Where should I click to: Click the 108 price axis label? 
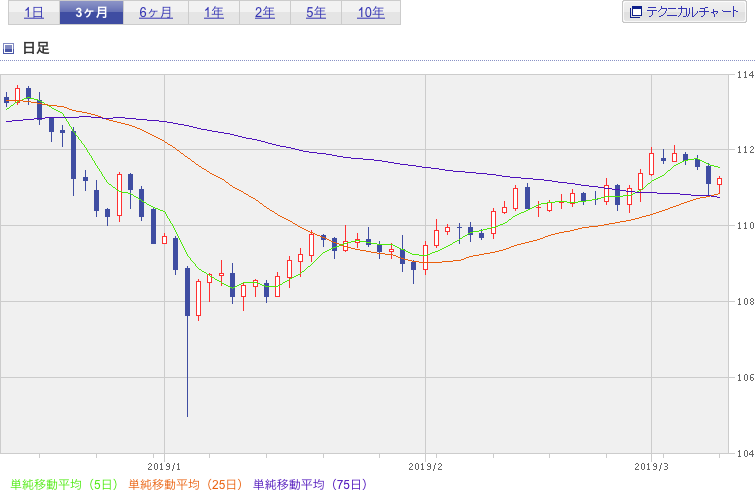(745, 302)
